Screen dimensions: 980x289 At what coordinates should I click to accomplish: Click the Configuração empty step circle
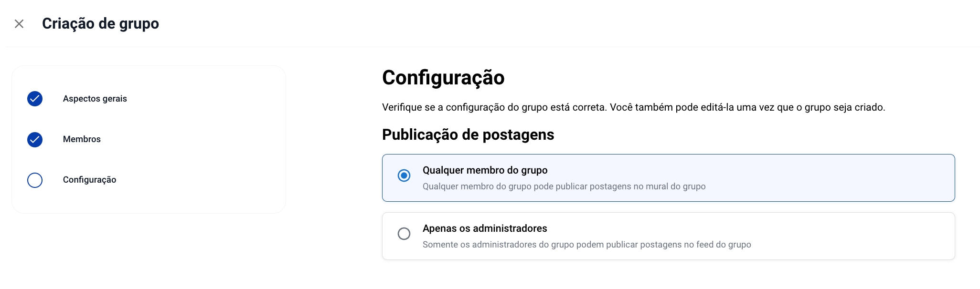(x=35, y=180)
